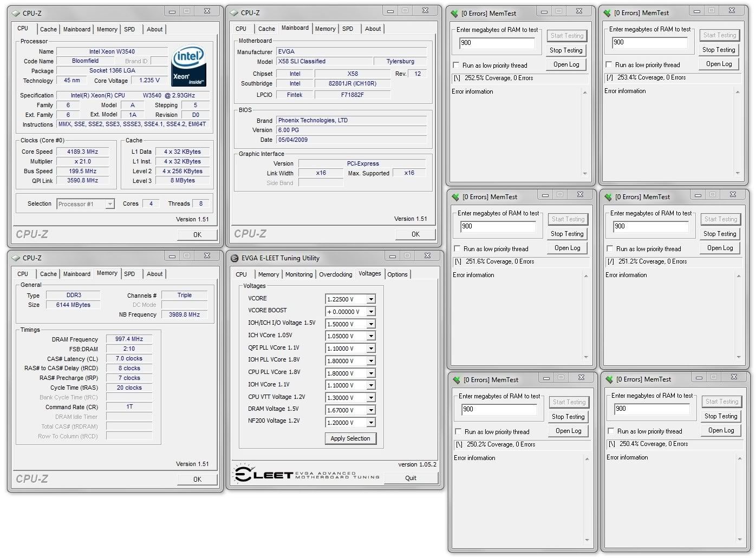Image resolution: width=756 pixels, height=558 pixels.
Task: Click MemTest title icon, 250.4% coverage window
Action: point(610,379)
